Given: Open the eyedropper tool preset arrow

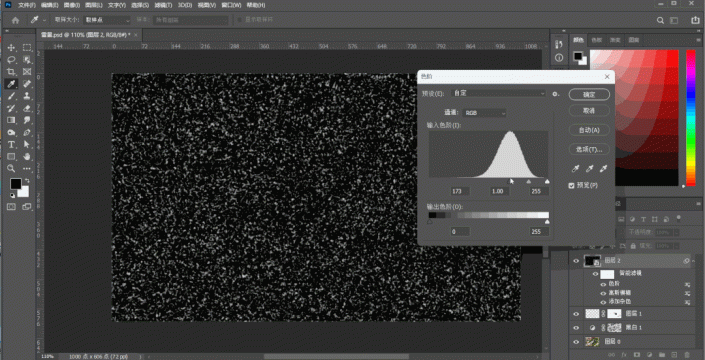Looking at the screenshot, I should click(44, 20).
